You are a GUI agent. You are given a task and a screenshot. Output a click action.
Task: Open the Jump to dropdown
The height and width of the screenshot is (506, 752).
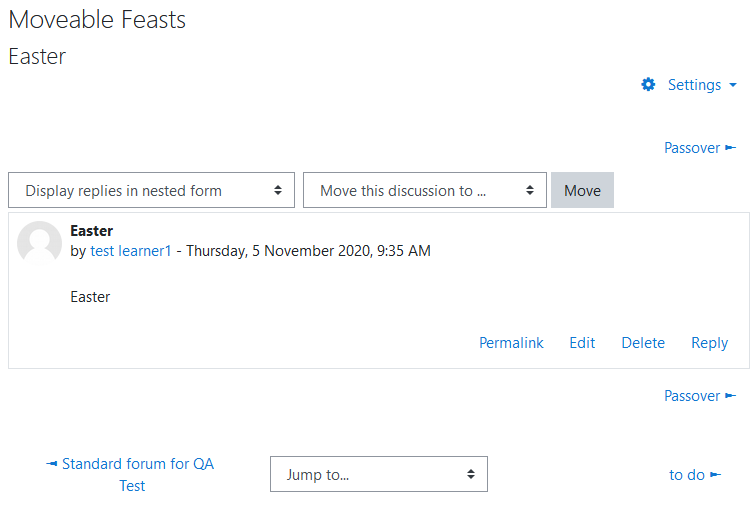pyautogui.click(x=378, y=474)
